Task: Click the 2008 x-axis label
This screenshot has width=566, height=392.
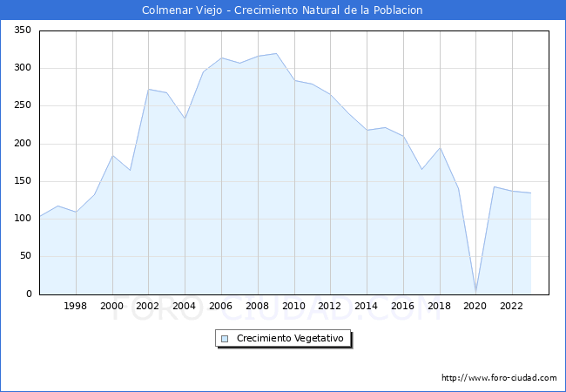Action: (258, 306)
